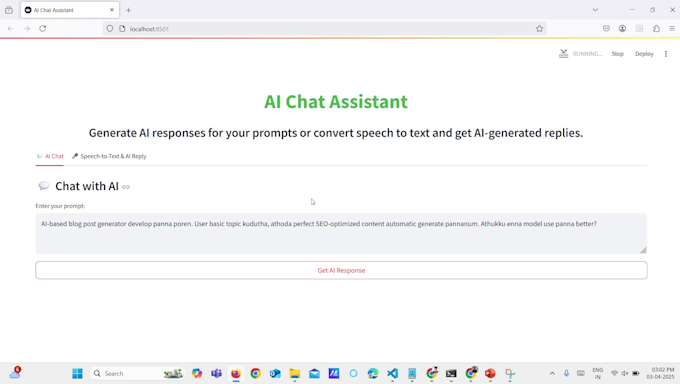Open the Streamlit three-dot main menu
This screenshot has width=680, height=384.
tap(666, 54)
